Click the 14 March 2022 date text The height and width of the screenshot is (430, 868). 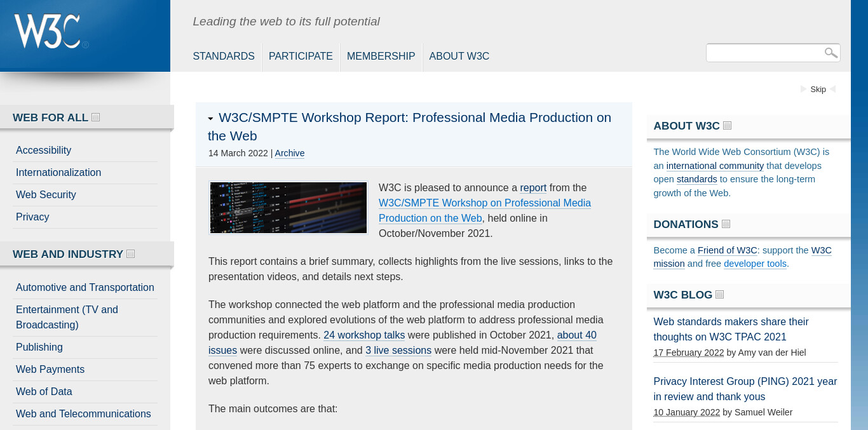point(238,153)
